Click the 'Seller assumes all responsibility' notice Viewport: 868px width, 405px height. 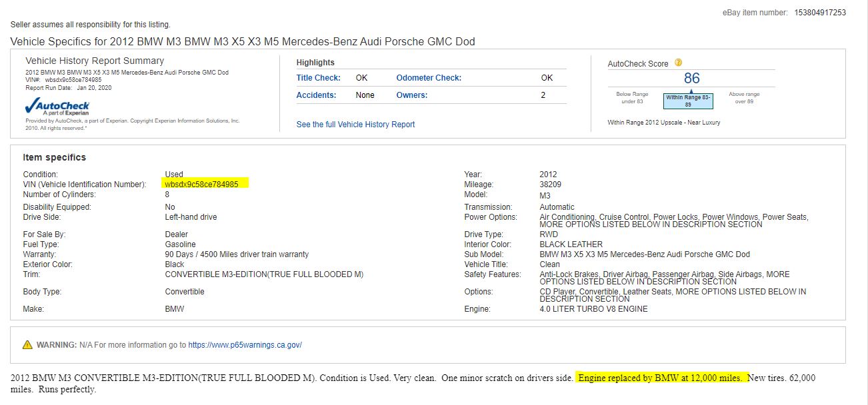point(90,25)
